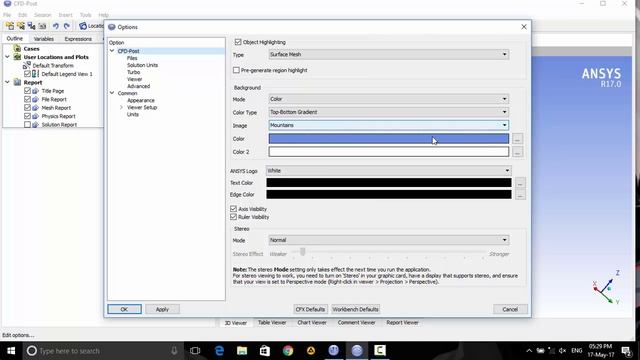Switch to the Variables tab
The image size is (640, 360).
(44, 39)
